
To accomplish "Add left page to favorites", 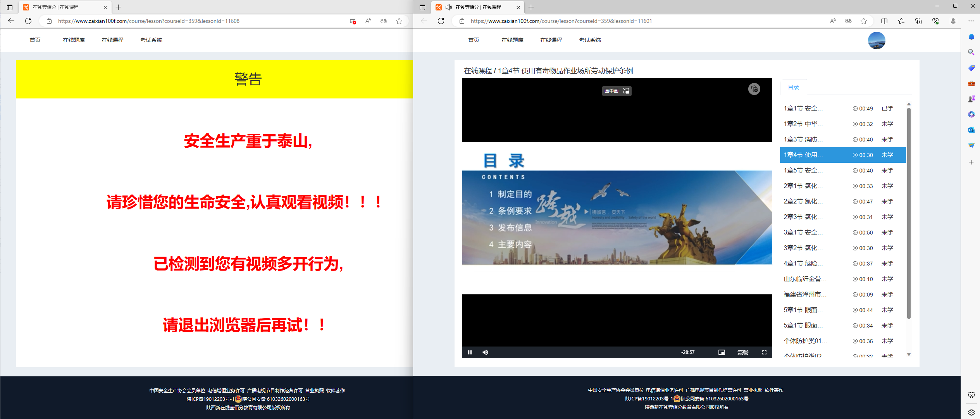I will pyautogui.click(x=399, y=21).
